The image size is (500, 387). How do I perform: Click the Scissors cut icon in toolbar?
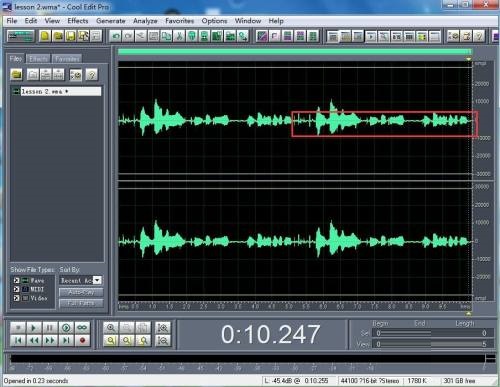click(179, 36)
